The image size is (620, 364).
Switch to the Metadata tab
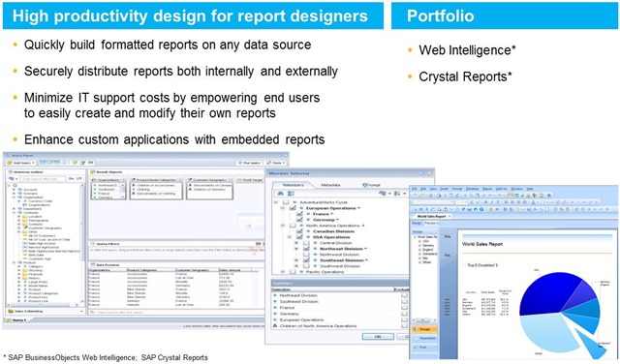pyautogui.click(x=330, y=185)
